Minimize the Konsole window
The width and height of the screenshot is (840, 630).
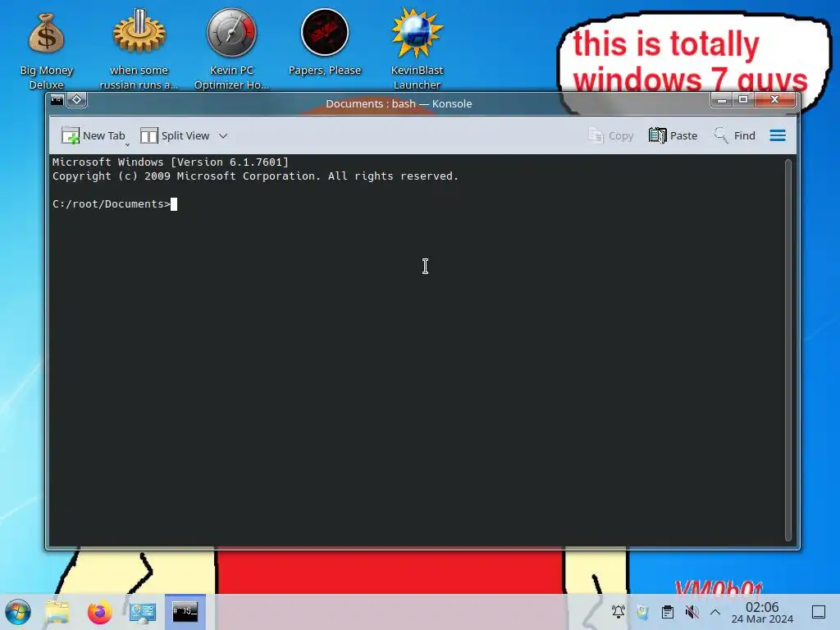point(722,99)
